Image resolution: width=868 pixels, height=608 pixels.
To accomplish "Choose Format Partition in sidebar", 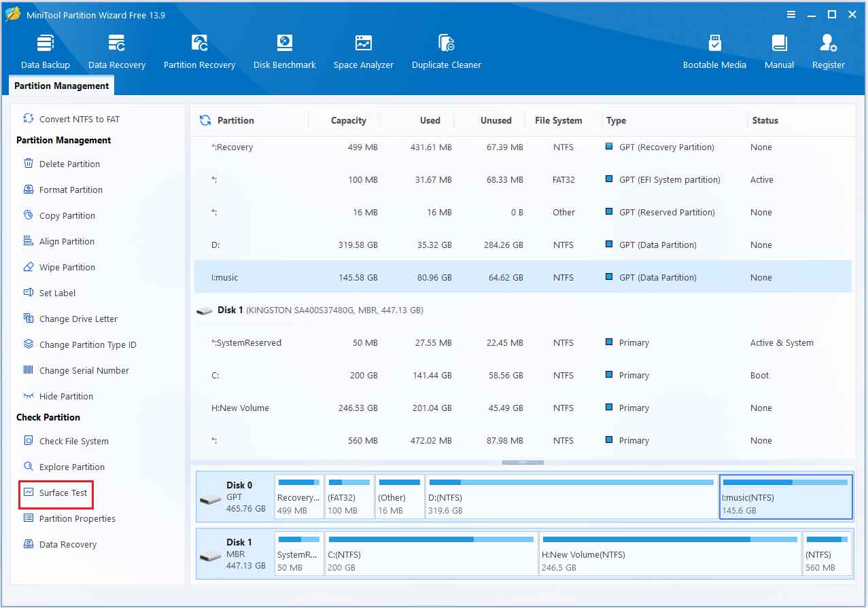I will click(63, 190).
